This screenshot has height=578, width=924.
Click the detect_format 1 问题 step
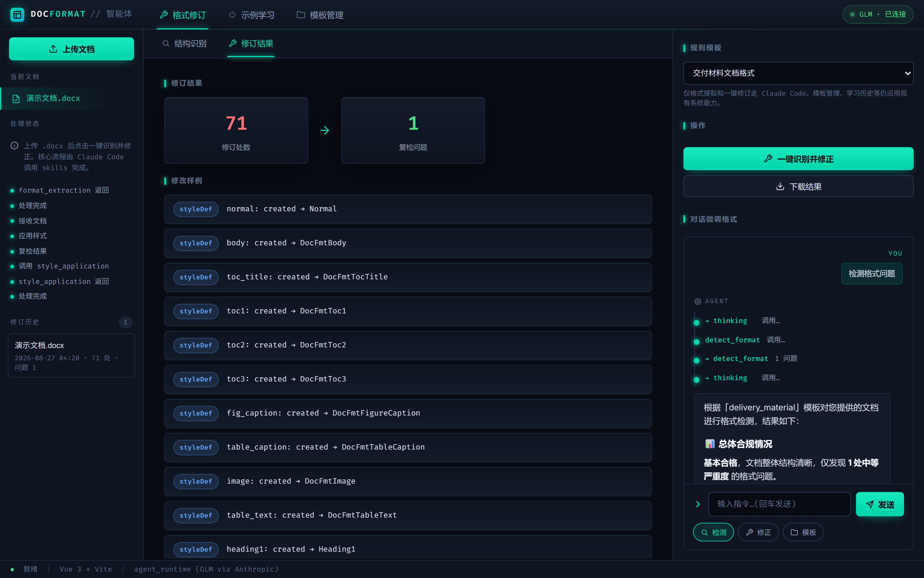click(x=751, y=359)
